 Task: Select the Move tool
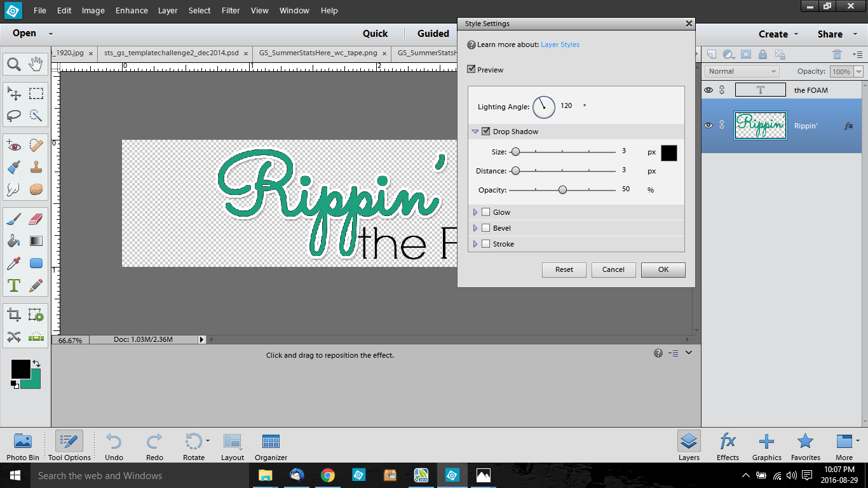13,93
